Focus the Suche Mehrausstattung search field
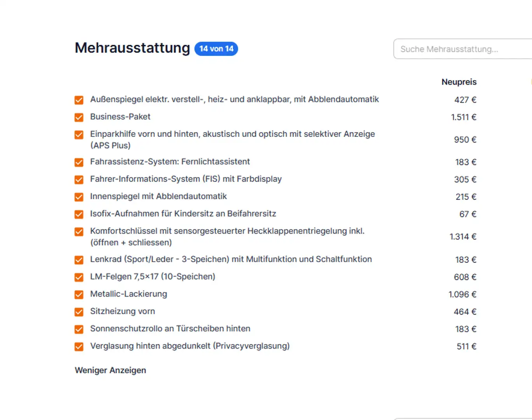 (x=462, y=49)
